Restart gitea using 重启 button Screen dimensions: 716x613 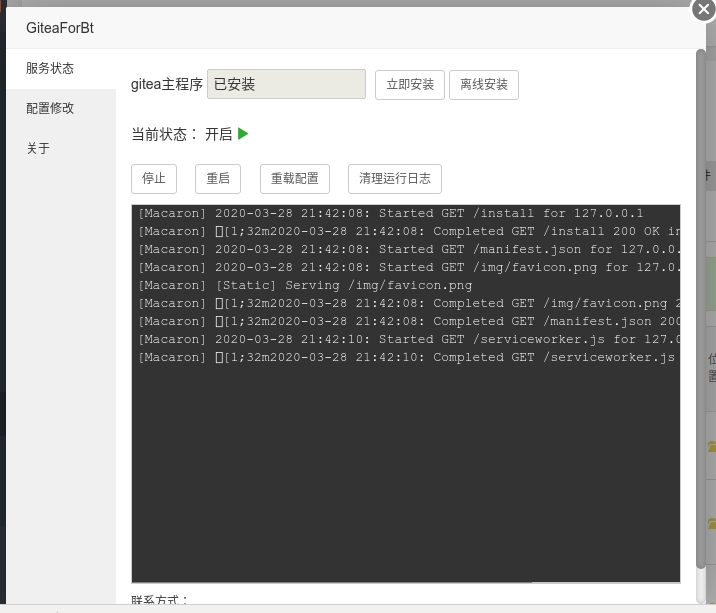pos(218,179)
